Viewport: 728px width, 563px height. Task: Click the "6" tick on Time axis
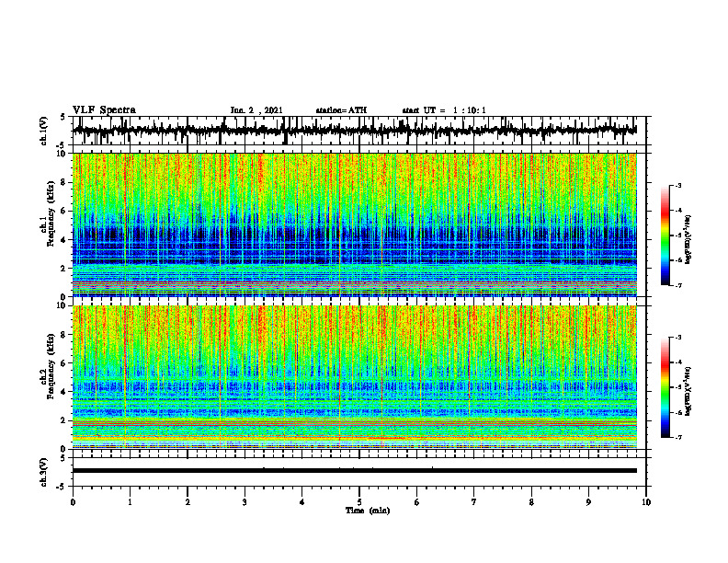417,502
